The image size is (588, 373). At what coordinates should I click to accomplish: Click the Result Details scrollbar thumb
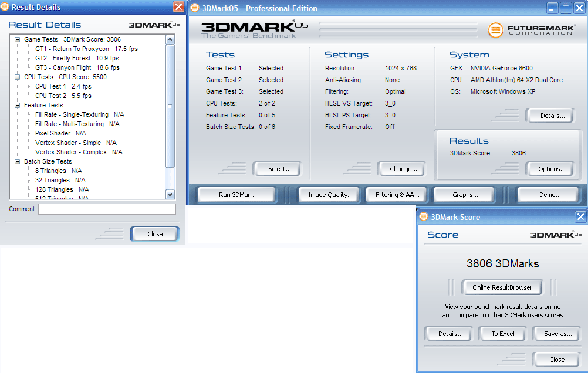(170, 106)
